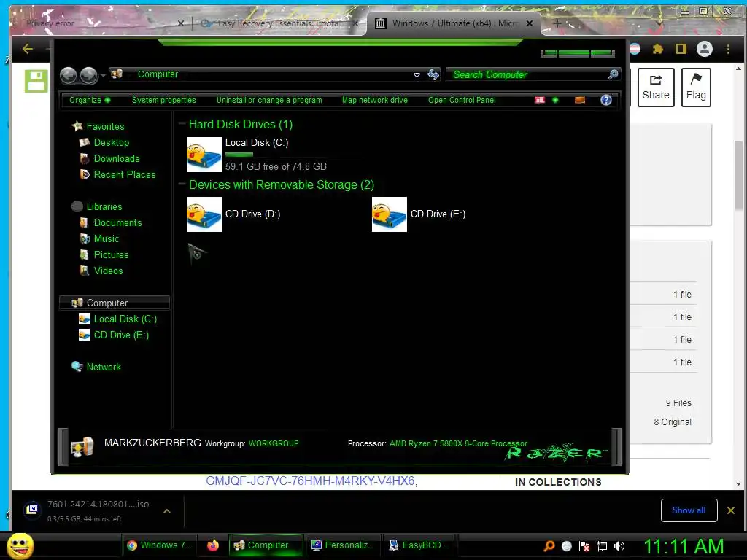Image resolution: width=747 pixels, height=560 pixels.
Task: Select the Local Disk (C:) drive icon
Action: coord(204,155)
